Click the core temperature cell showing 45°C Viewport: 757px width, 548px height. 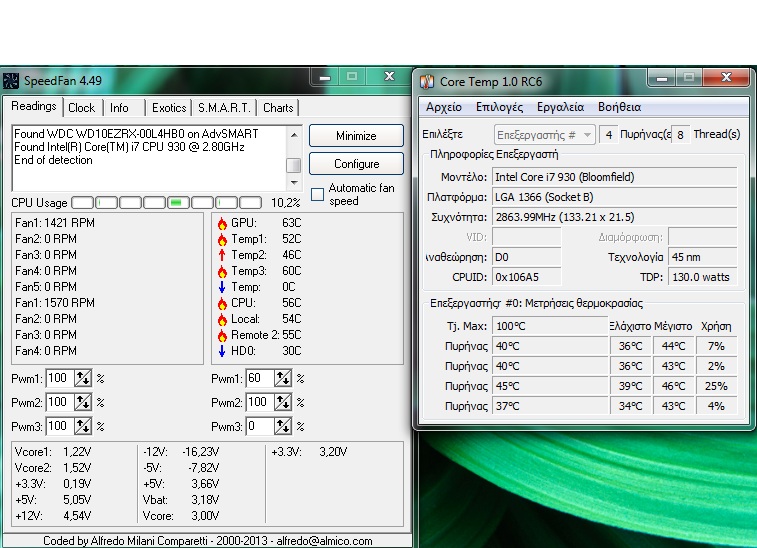[549, 386]
